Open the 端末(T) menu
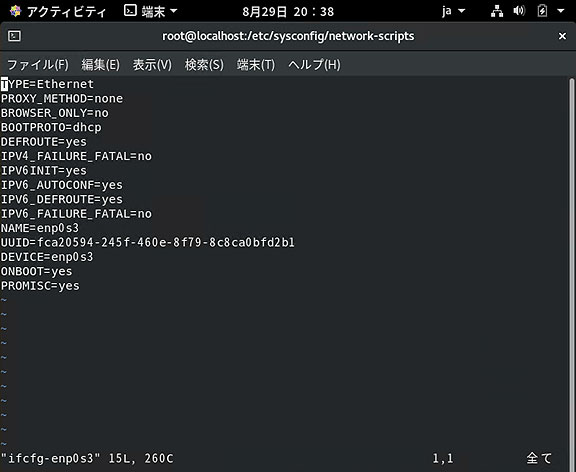This screenshot has height=472, width=576. (x=256, y=65)
